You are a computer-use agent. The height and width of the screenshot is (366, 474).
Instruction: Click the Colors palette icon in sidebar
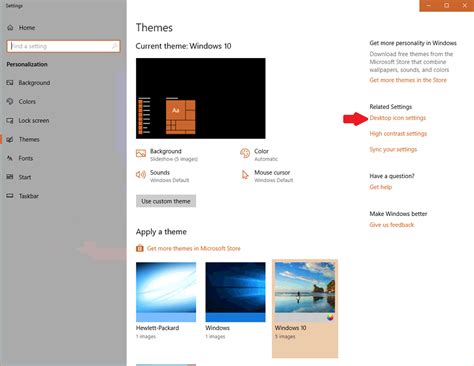coord(10,101)
